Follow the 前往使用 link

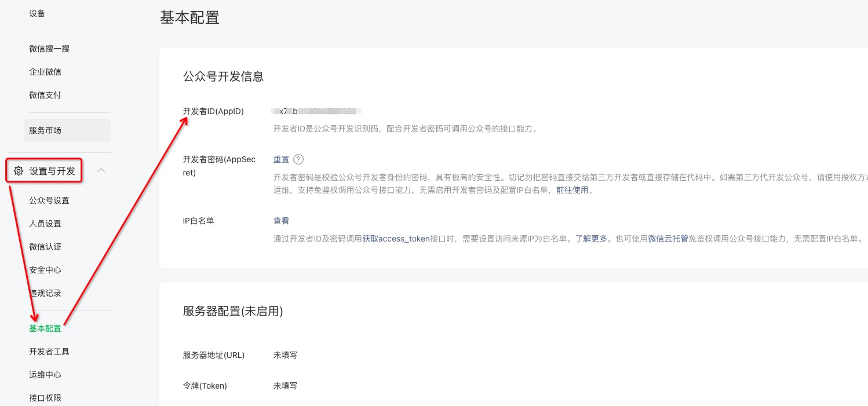pos(572,190)
